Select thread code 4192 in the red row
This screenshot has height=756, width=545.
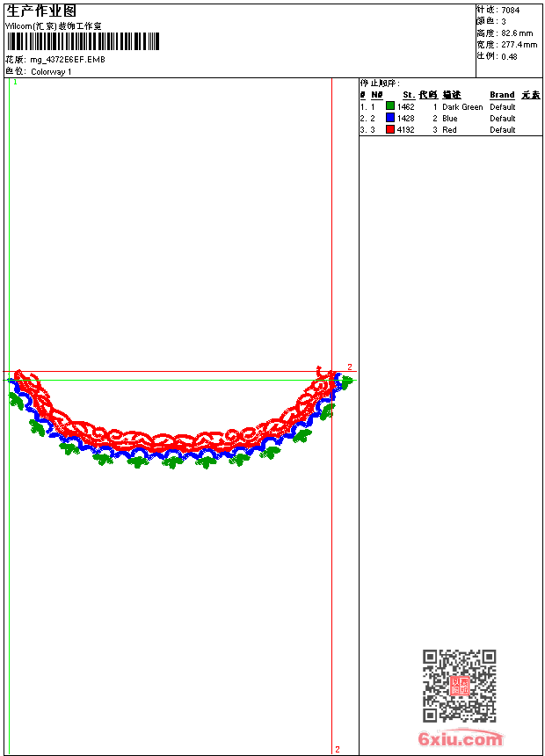coord(406,129)
